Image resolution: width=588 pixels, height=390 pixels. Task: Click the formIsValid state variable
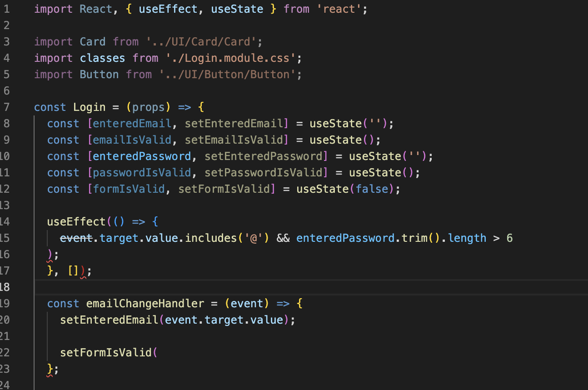click(129, 189)
